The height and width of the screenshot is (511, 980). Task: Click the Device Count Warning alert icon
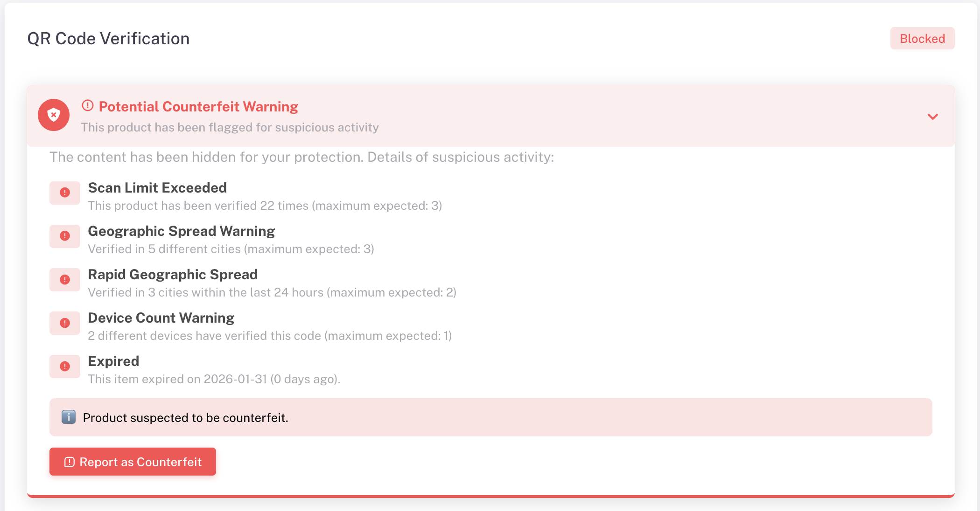click(x=65, y=323)
